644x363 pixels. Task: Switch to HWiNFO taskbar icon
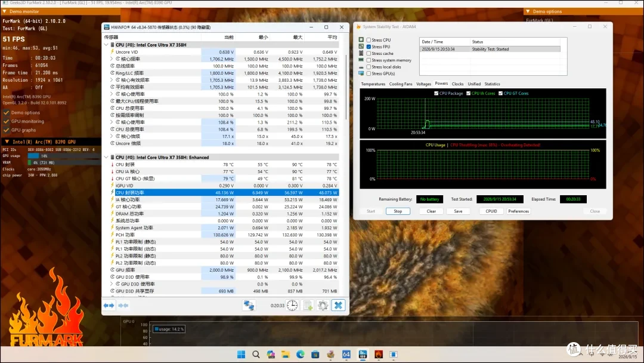click(363, 355)
